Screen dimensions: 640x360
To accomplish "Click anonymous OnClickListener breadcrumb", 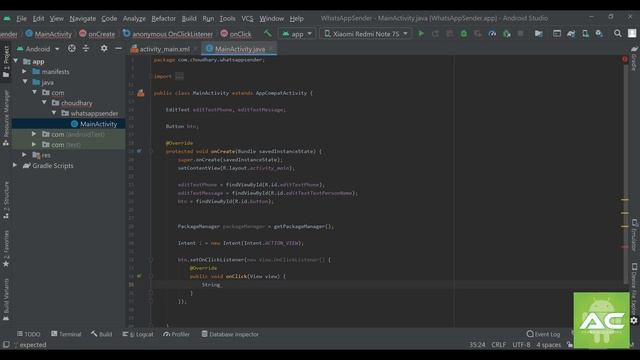I will coord(168,34).
